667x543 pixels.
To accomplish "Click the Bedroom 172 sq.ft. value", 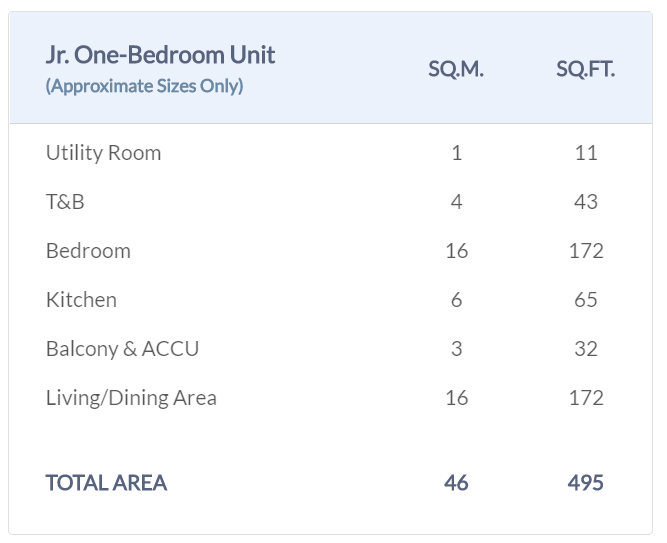I will click(x=586, y=251).
